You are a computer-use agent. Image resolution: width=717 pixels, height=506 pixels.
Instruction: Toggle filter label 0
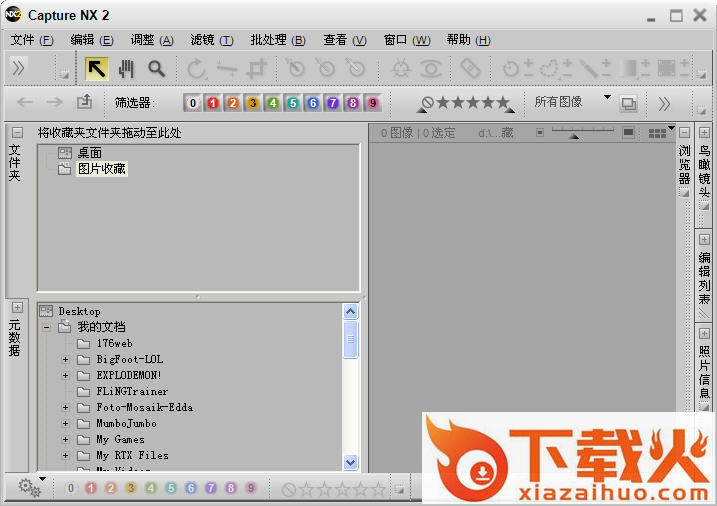pos(193,103)
